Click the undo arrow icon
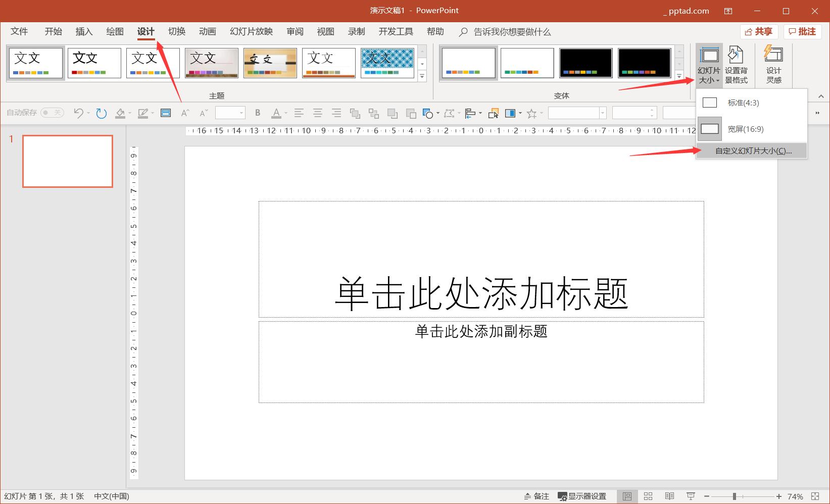 pyautogui.click(x=78, y=113)
